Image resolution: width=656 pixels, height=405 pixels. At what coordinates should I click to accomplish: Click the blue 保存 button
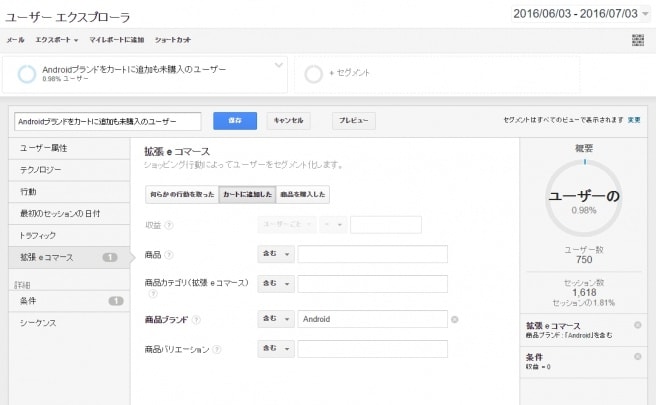coord(235,120)
